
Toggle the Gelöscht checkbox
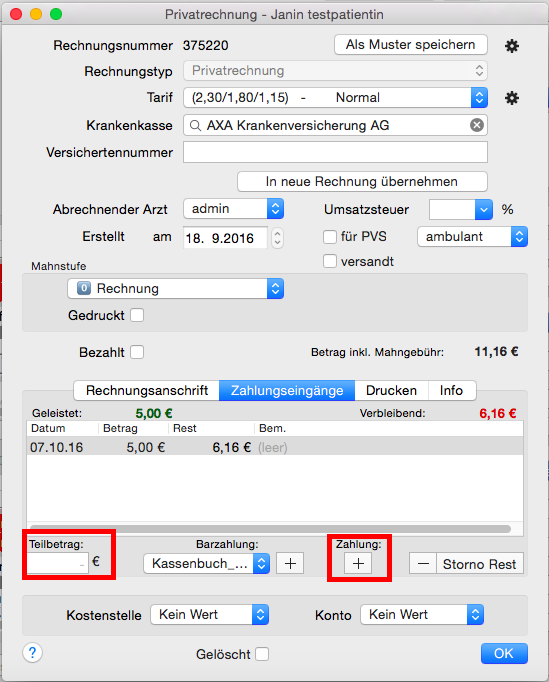click(x=262, y=654)
